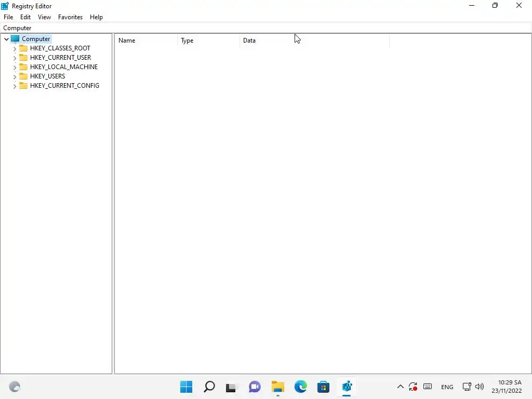Click the HKEY_CURRENT_CONFIG folder icon

tap(23, 85)
